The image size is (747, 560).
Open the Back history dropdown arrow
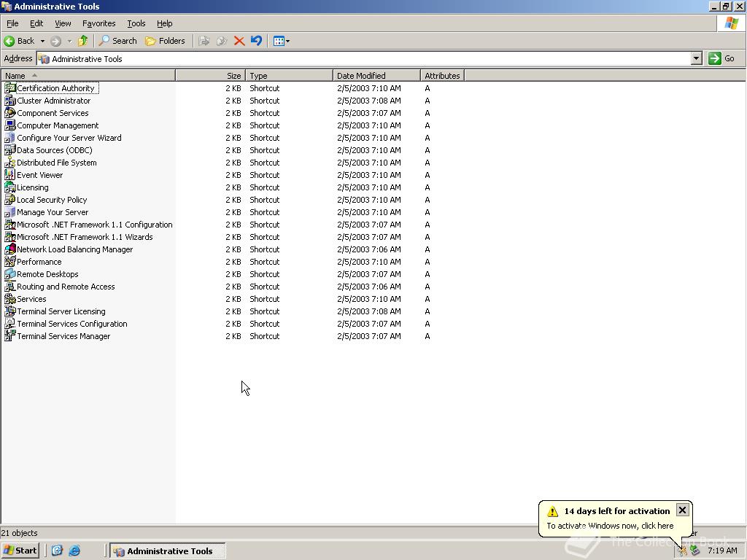pyautogui.click(x=42, y=42)
